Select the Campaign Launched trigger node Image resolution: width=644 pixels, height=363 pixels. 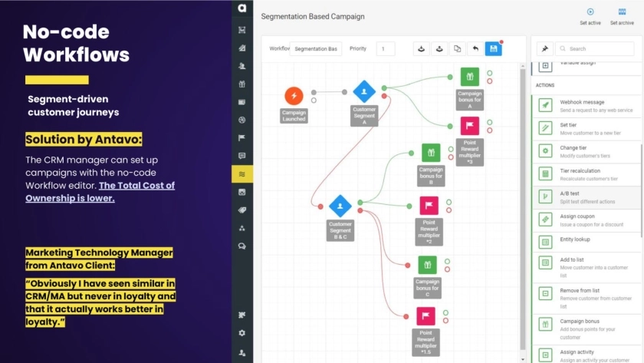pyautogui.click(x=294, y=96)
